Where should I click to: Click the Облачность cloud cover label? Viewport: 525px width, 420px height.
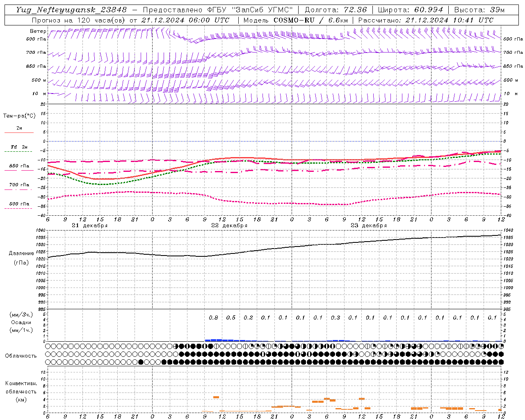coord(21,356)
